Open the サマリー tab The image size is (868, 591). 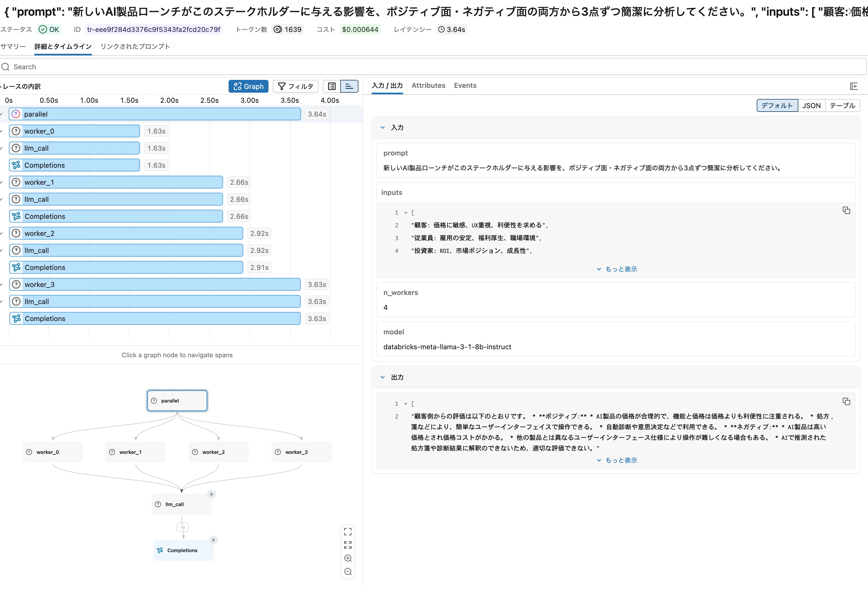tap(13, 47)
